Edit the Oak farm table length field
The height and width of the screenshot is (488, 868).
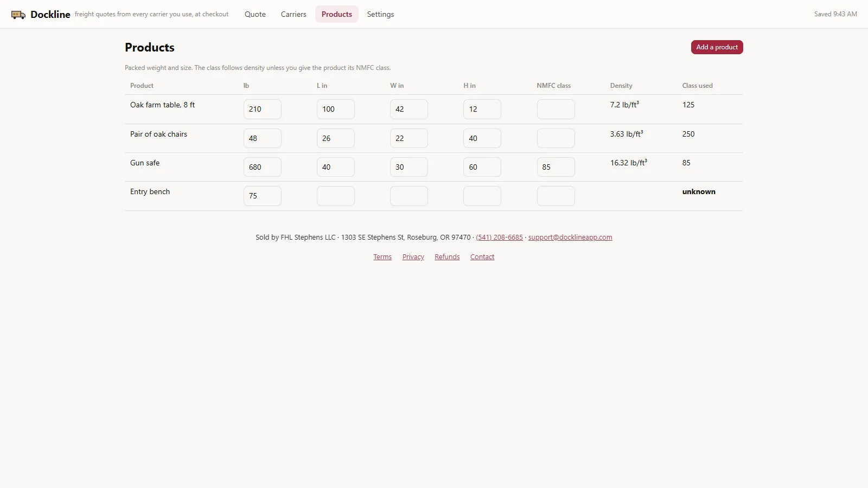(336, 109)
